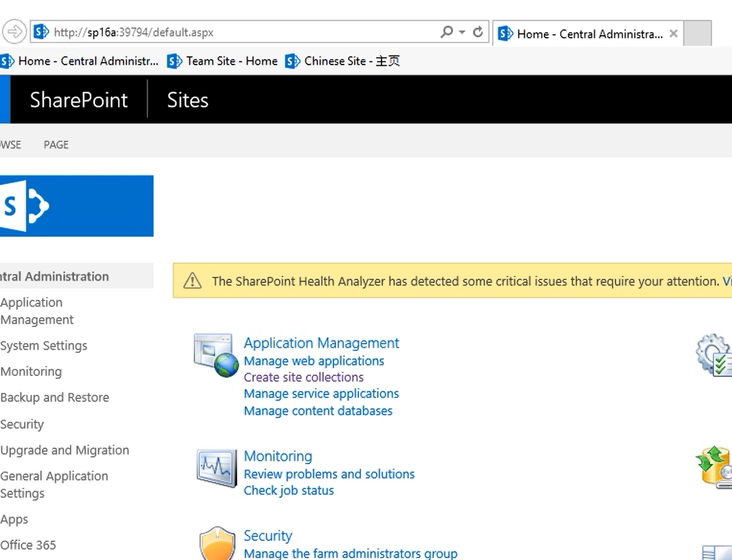Click the refresh page icon
732x560 pixels.
[x=478, y=32]
